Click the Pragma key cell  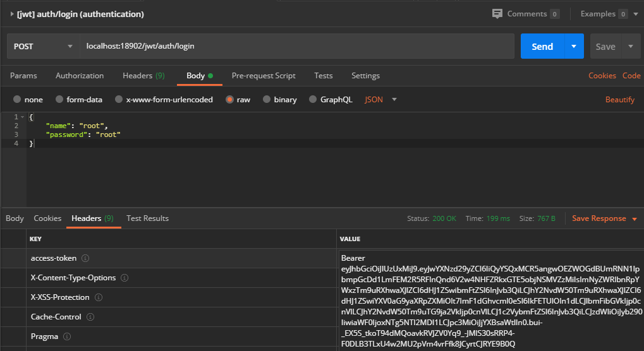point(181,336)
